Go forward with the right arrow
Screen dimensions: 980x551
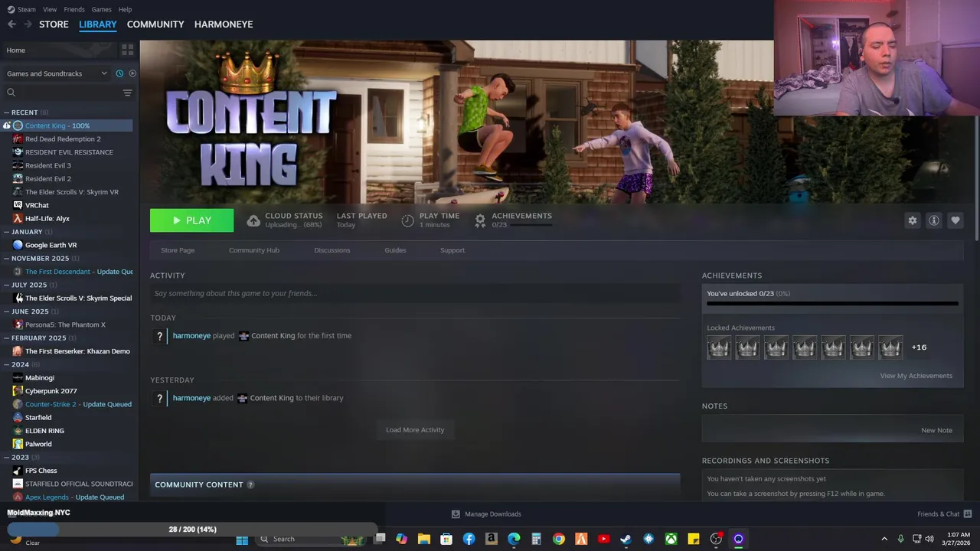pyautogui.click(x=28, y=24)
